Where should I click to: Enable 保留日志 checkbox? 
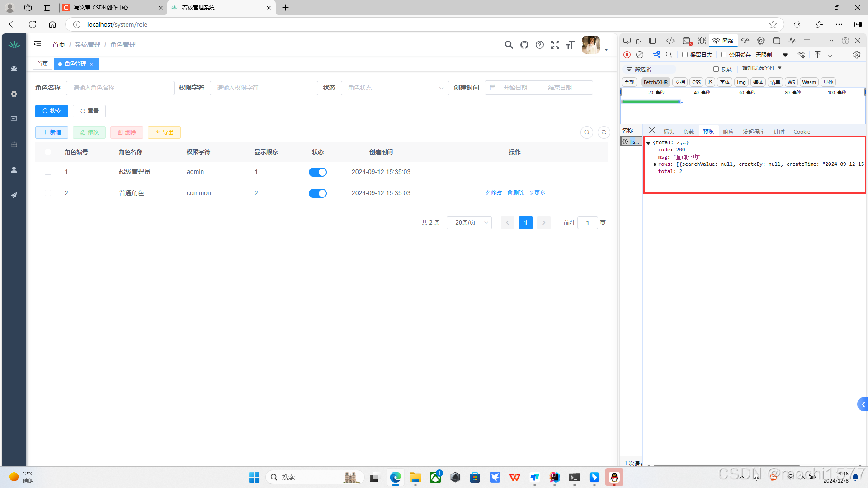point(685,55)
